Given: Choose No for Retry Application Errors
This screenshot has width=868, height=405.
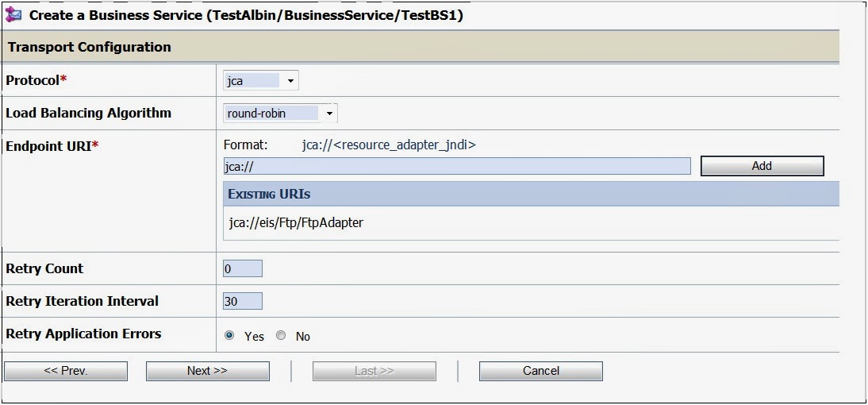Looking at the screenshot, I should tap(281, 335).
